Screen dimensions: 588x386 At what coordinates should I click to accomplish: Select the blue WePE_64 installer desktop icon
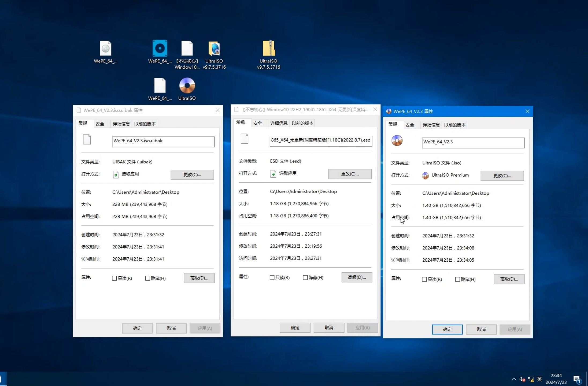(160, 49)
